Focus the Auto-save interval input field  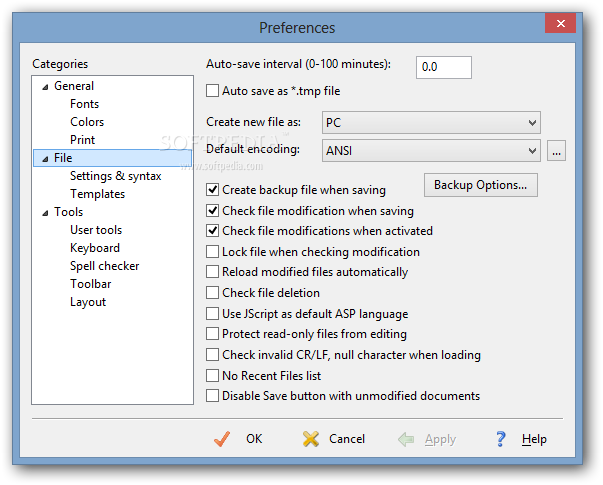(444, 67)
